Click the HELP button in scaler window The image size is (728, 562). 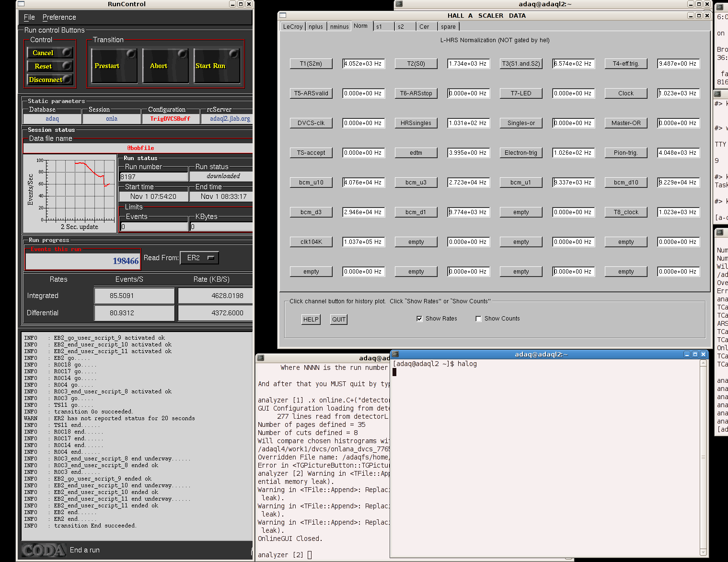[311, 320]
